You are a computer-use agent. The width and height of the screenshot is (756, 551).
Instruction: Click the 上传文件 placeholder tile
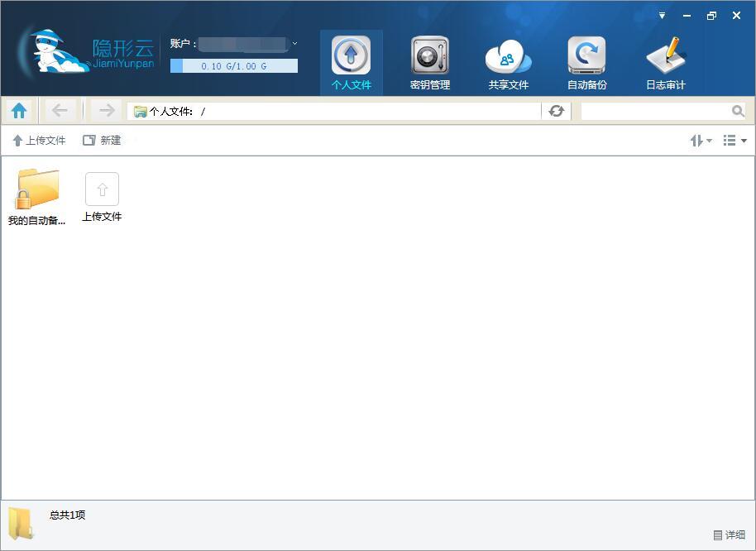point(102,197)
